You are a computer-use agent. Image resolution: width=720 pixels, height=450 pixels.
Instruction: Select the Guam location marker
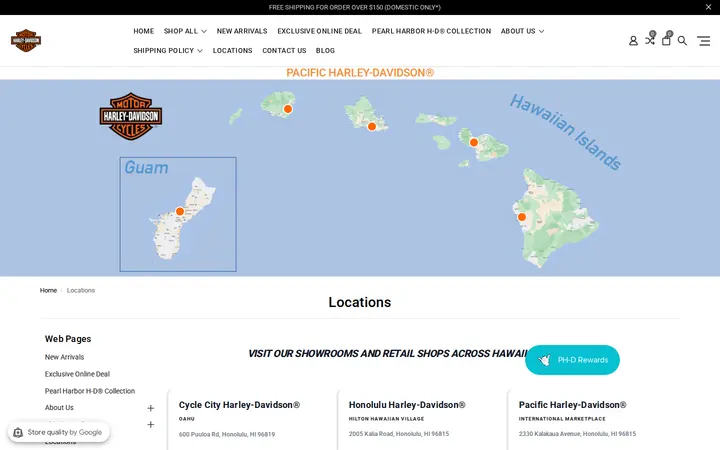click(180, 211)
